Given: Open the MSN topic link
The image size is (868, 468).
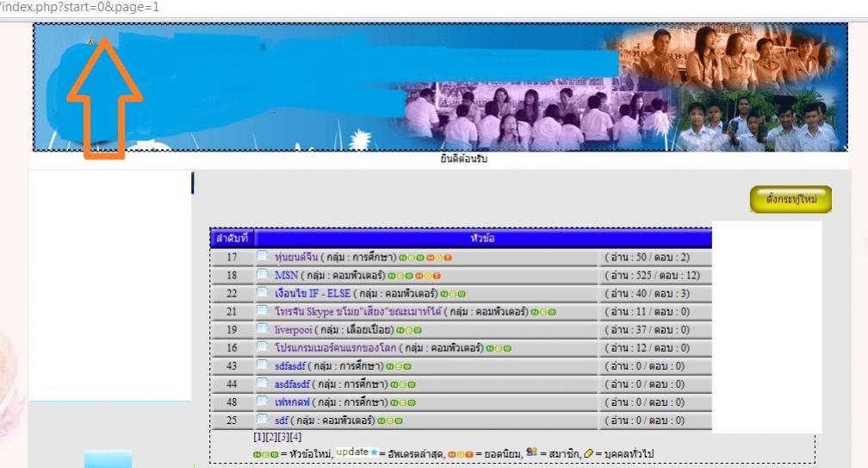Looking at the screenshot, I should point(286,275).
